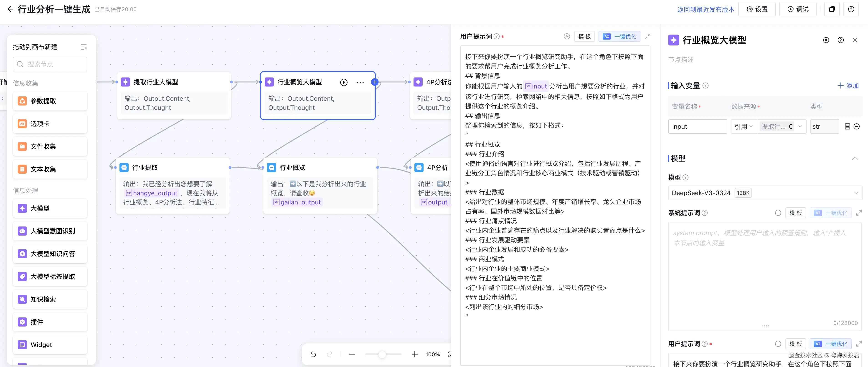Delete the input variable row

[x=857, y=127]
